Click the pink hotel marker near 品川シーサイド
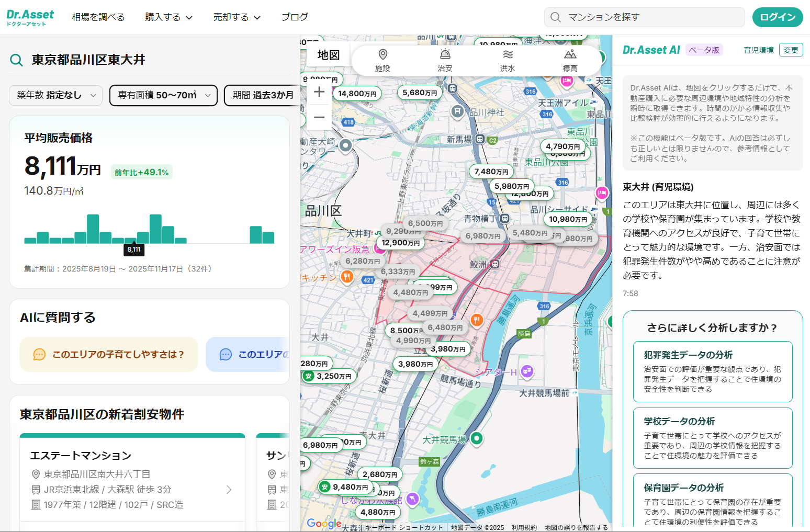Image resolution: width=810 pixels, height=532 pixels. click(602, 193)
